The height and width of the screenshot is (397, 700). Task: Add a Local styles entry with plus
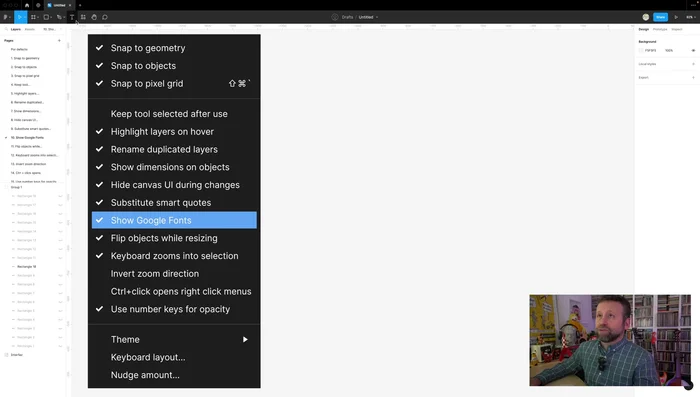[x=693, y=64]
